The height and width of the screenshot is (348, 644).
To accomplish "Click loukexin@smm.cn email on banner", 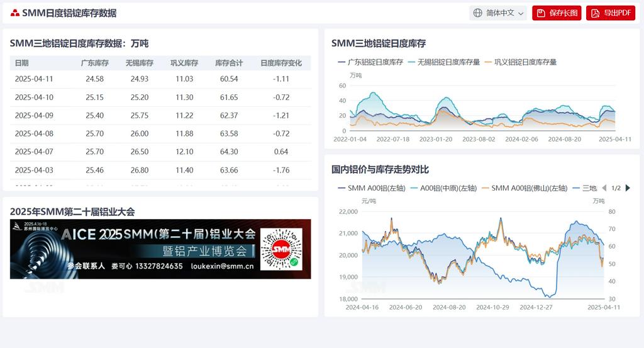I will (x=222, y=266).
